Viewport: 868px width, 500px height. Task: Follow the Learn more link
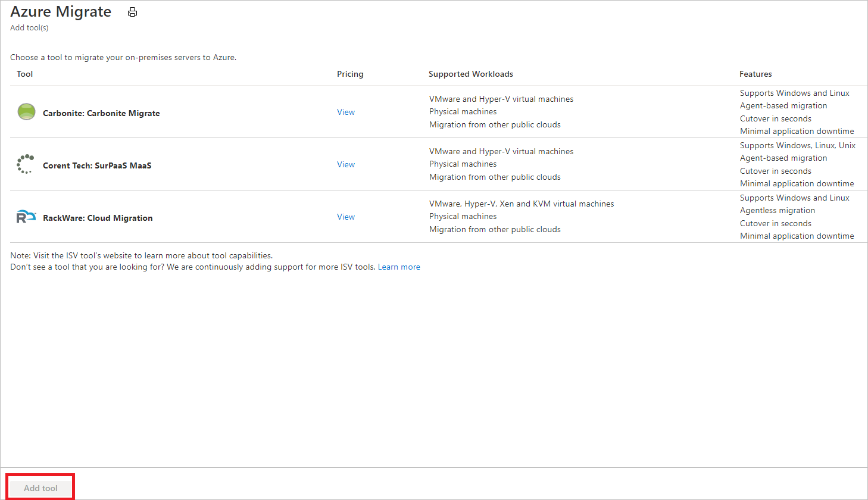399,267
